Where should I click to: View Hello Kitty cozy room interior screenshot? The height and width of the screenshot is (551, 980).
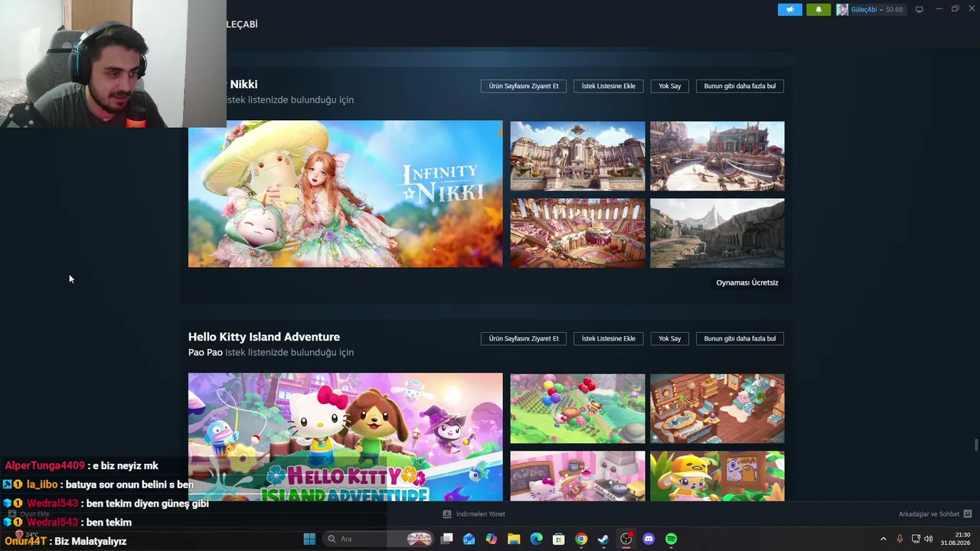coord(717,409)
